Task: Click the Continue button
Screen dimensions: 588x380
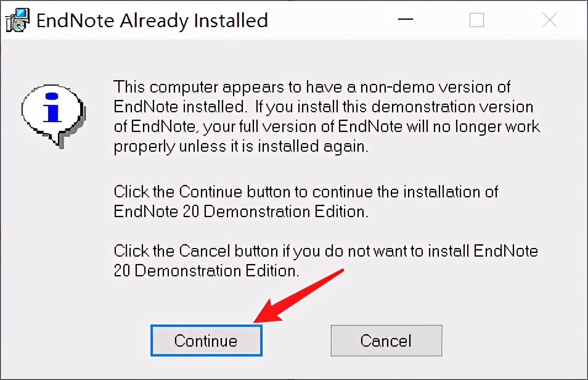Action: (206, 341)
